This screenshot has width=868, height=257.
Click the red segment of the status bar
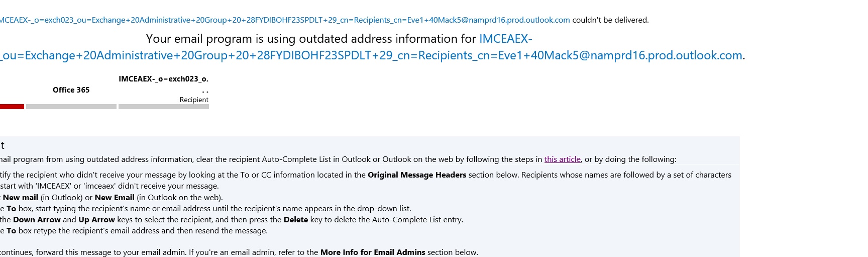click(12, 107)
